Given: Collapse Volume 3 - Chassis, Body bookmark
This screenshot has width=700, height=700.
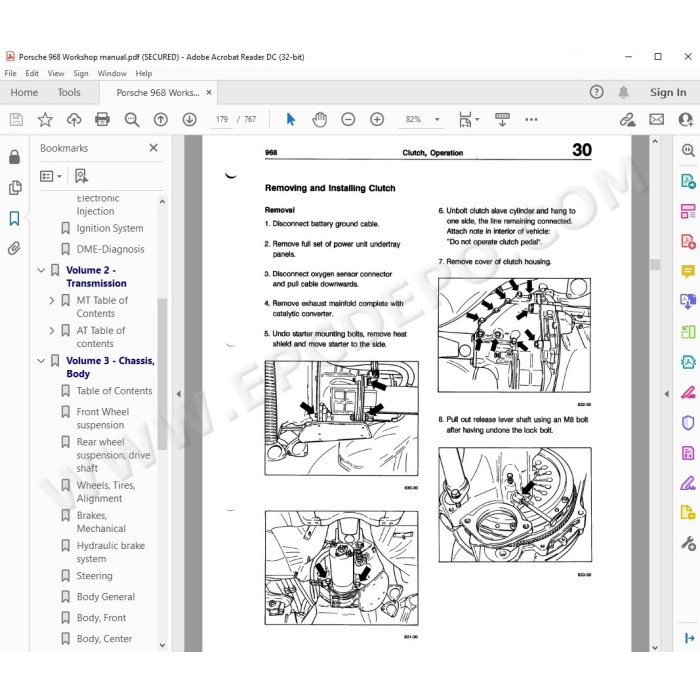Looking at the screenshot, I should point(41,360).
